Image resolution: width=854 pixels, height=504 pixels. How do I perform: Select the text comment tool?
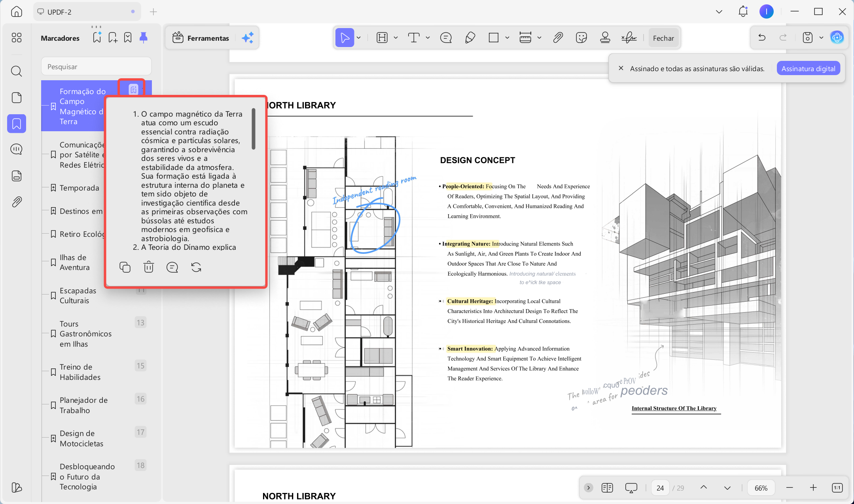[x=414, y=38]
